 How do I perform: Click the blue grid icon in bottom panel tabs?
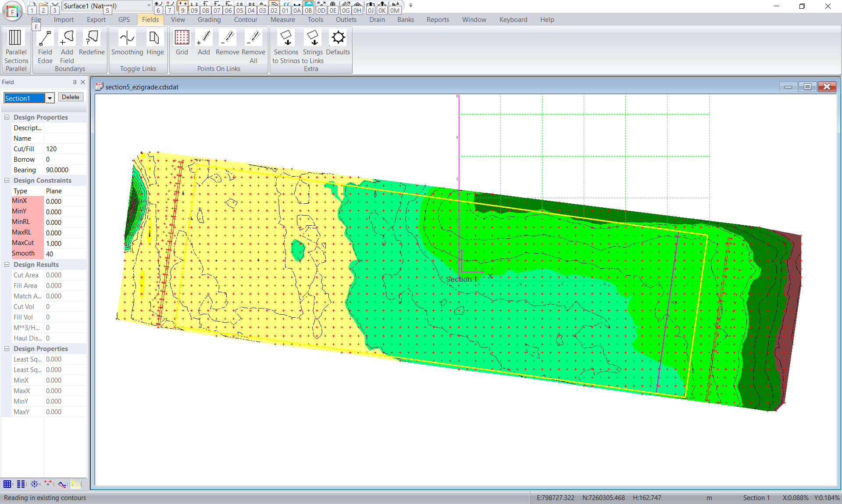(7, 484)
